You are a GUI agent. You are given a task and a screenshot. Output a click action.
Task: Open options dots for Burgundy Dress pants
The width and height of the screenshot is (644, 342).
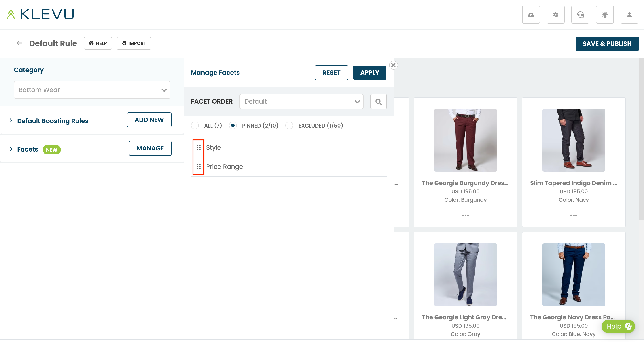465,215
